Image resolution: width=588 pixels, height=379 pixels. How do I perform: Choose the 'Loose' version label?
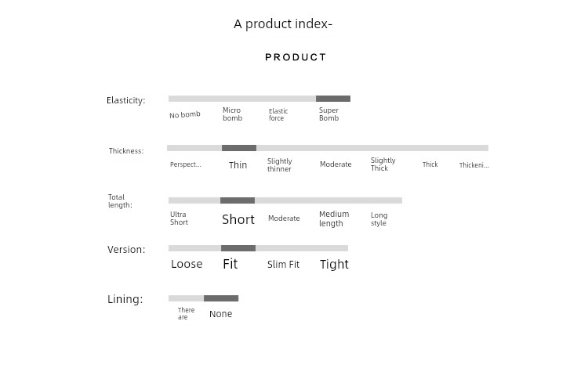187,264
